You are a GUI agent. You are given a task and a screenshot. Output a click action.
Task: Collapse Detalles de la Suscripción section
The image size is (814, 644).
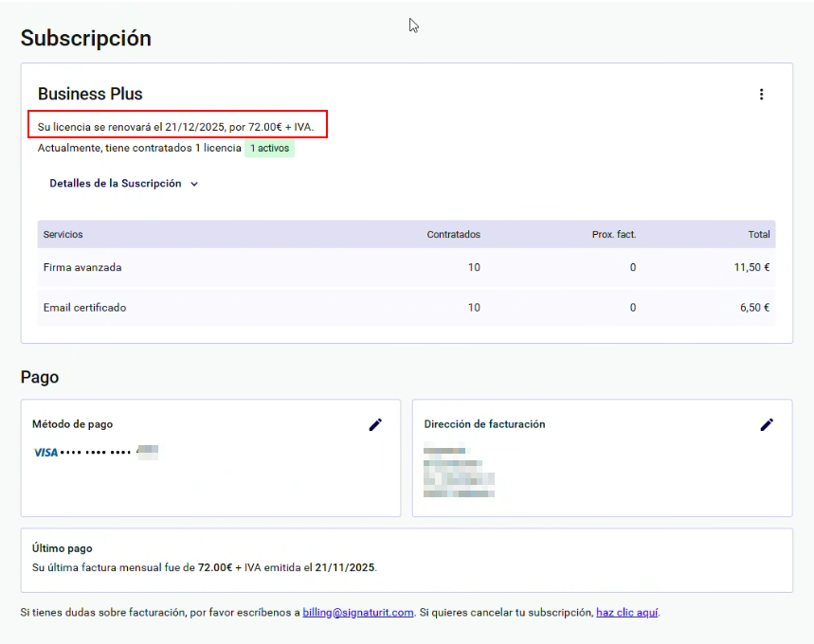123,184
